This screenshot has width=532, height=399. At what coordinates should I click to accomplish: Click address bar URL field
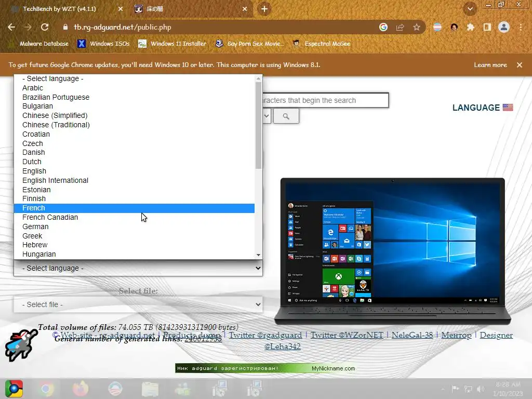tap(217, 27)
